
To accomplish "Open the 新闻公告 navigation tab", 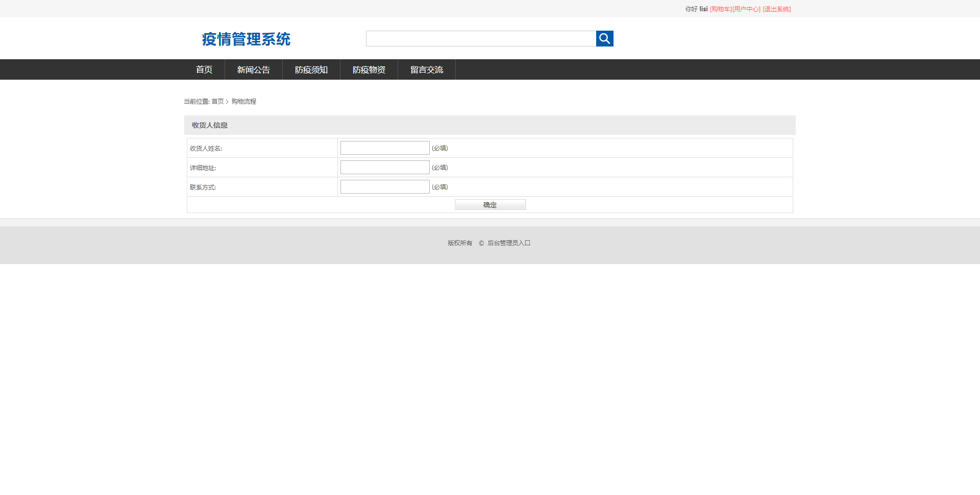I will coord(254,69).
